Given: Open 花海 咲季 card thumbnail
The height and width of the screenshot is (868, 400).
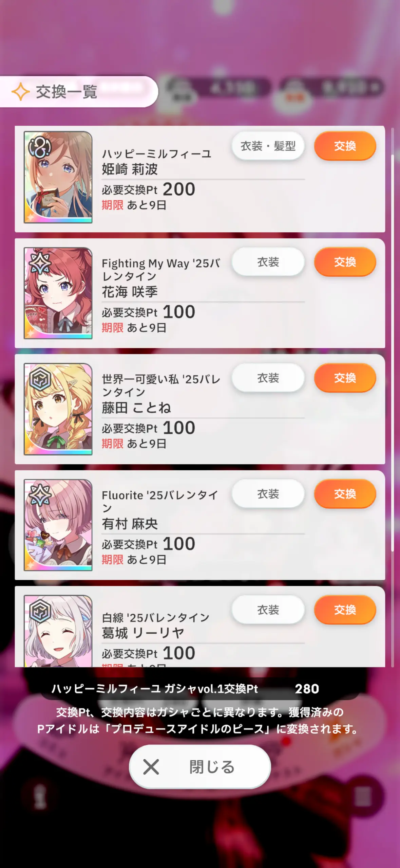Looking at the screenshot, I should 58,293.
